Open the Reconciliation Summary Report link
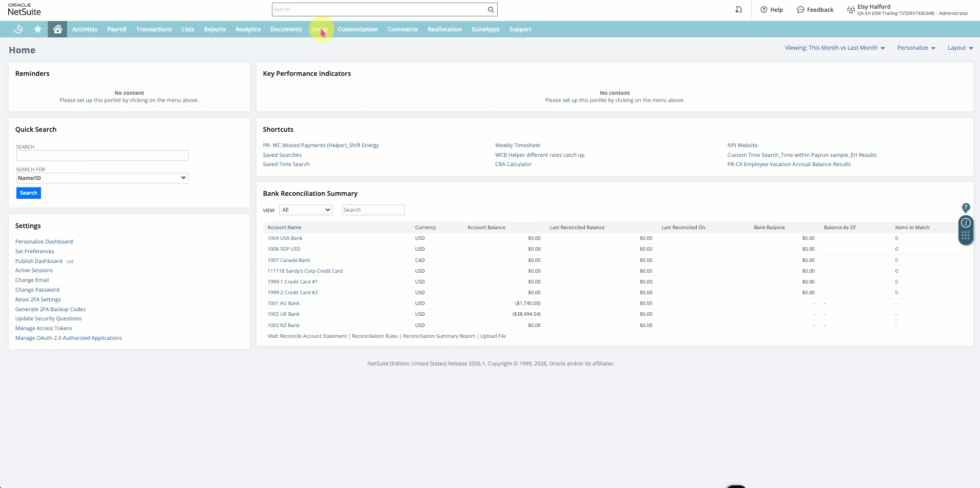980x488 pixels. coord(439,336)
